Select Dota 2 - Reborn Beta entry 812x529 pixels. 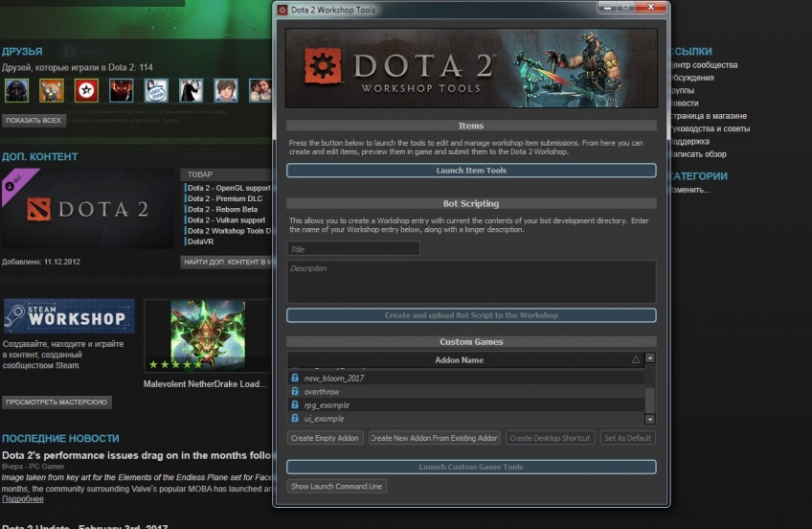click(x=222, y=209)
